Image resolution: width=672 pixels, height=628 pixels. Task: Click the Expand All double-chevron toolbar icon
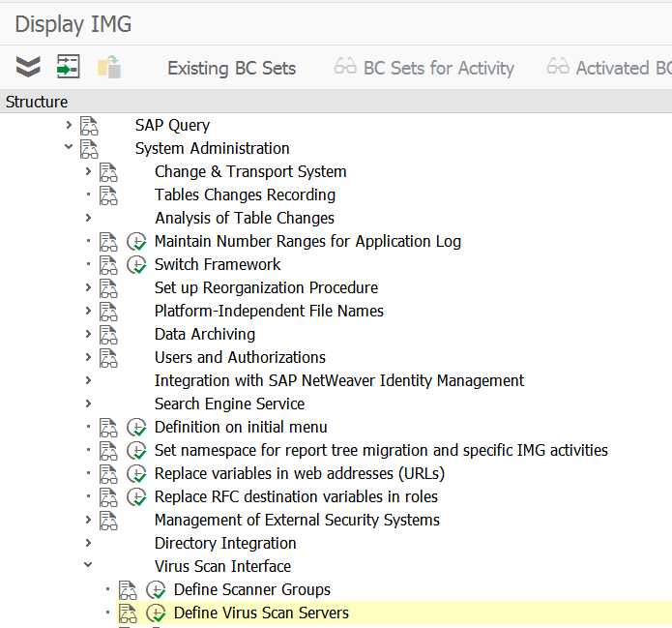click(x=28, y=67)
